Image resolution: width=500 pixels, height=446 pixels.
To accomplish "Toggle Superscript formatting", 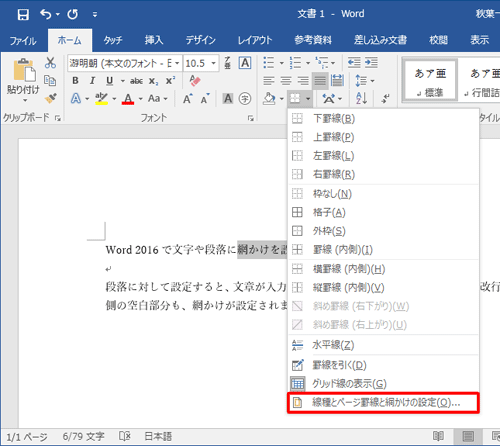I will click(x=170, y=81).
